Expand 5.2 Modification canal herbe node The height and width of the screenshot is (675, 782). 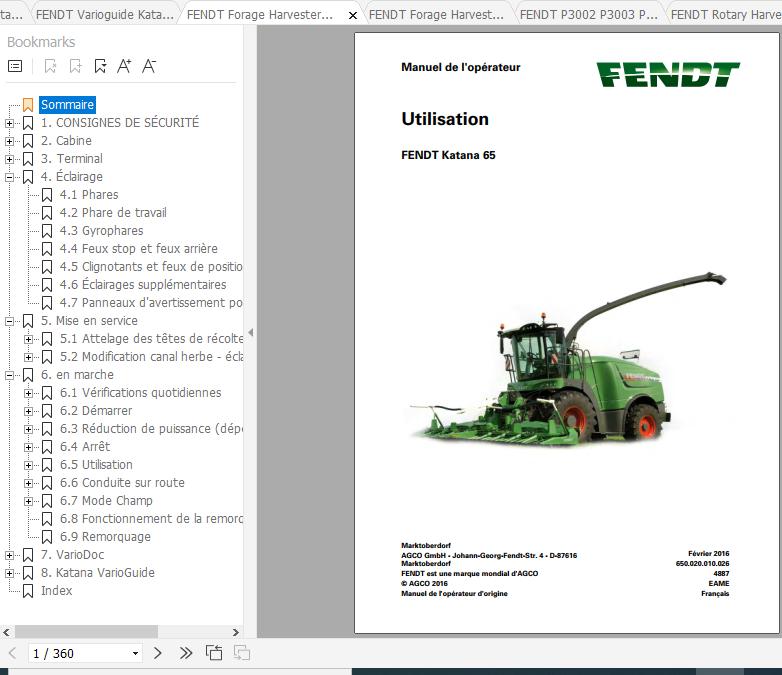pyautogui.click(x=28, y=357)
